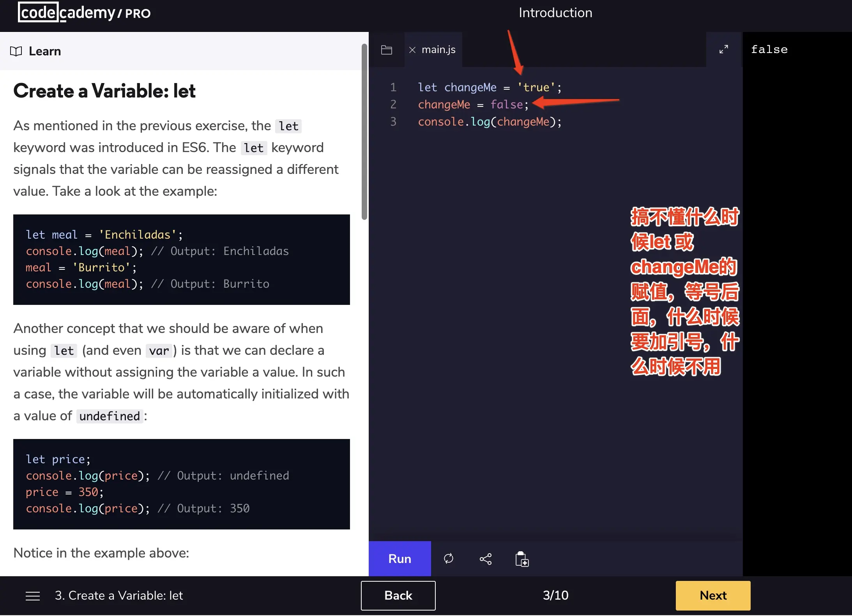The height and width of the screenshot is (616, 852).
Task: Click the console.log line in editor
Action: 490,122
